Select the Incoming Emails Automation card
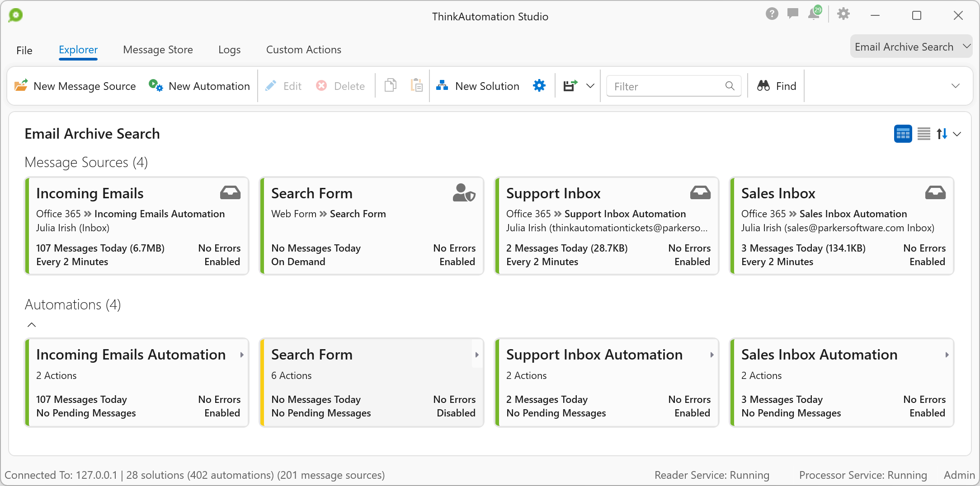The height and width of the screenshot is (486, 980). 137,383
